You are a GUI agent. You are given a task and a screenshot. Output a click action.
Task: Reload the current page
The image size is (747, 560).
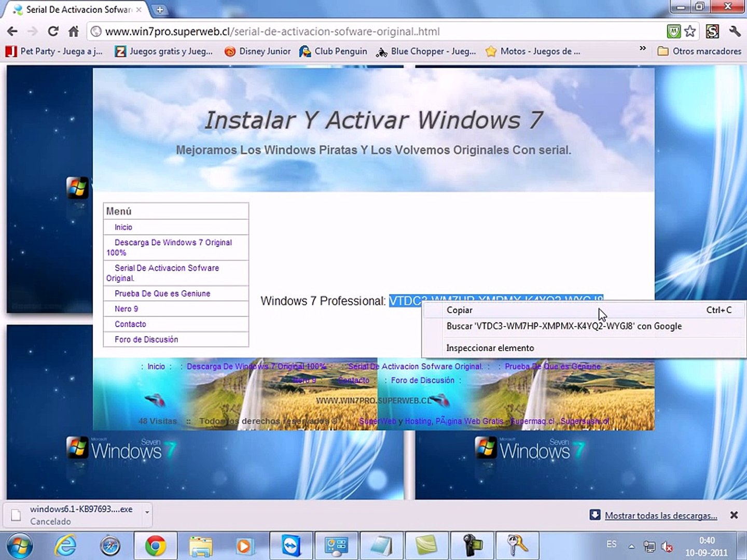click(x=53, y=32)
